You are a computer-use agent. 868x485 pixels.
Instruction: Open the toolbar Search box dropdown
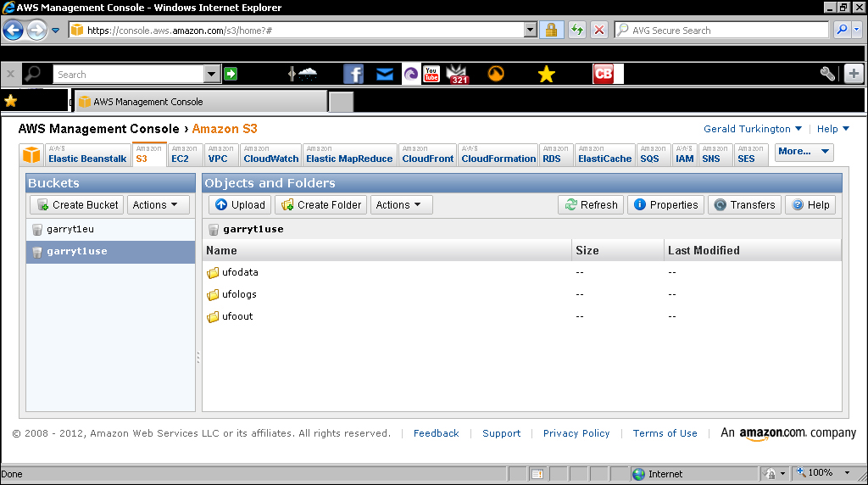(211, 74)
